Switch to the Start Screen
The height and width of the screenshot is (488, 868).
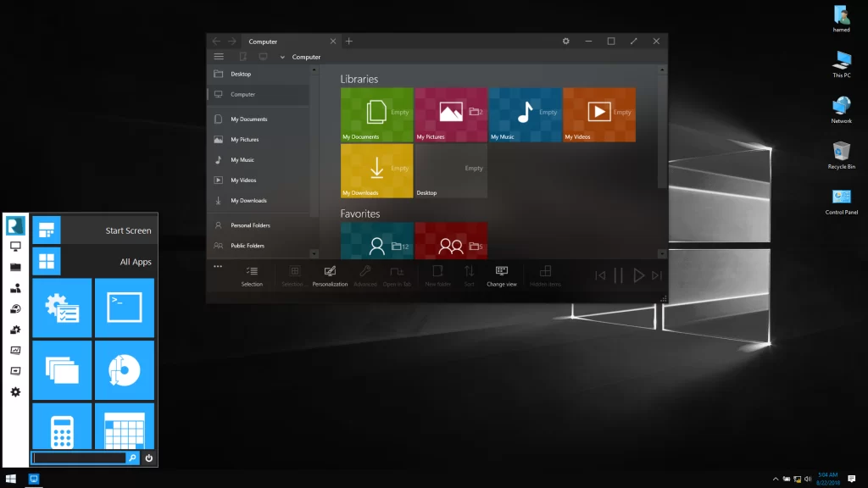click(95, 230)
